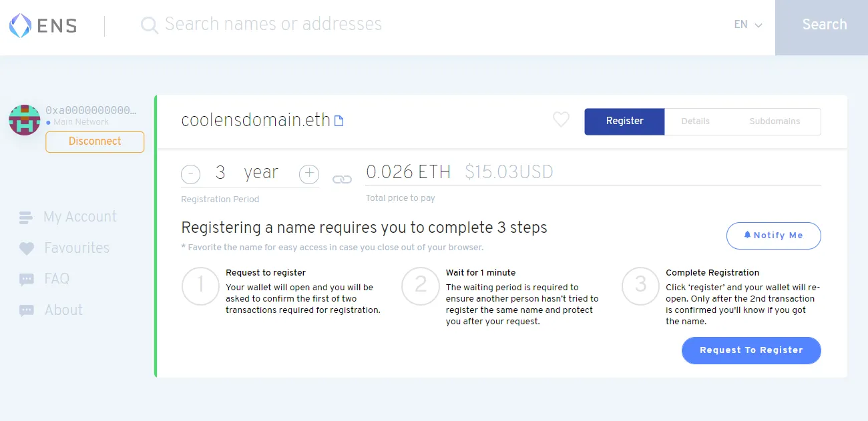Click the chain link pricing icon
The height and width of the screenshot is (421, 868).
point(342,179)
